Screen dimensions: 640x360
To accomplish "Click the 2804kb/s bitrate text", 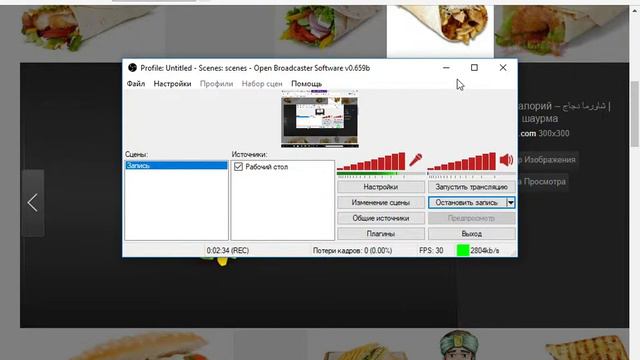I will click(x=484, y=251).
